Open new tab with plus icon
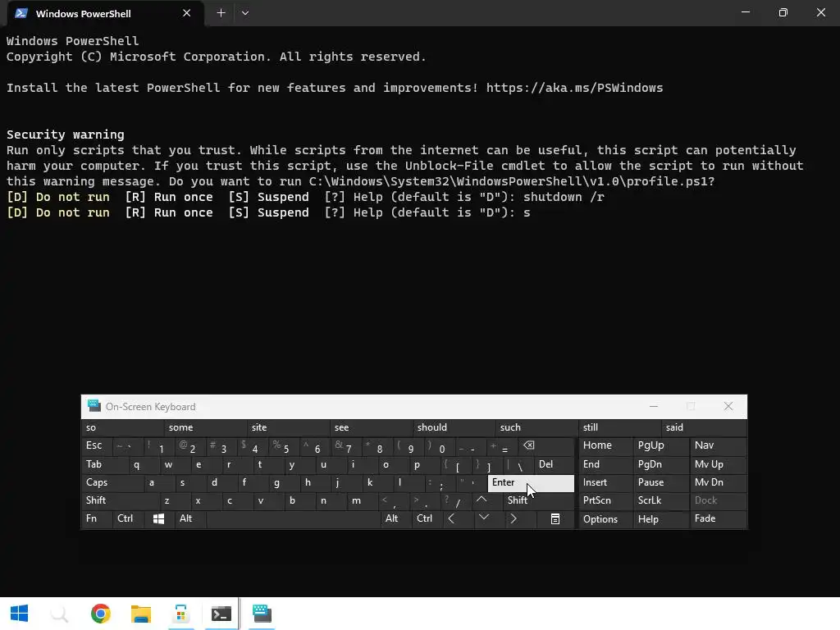 (x=221, y=13)
